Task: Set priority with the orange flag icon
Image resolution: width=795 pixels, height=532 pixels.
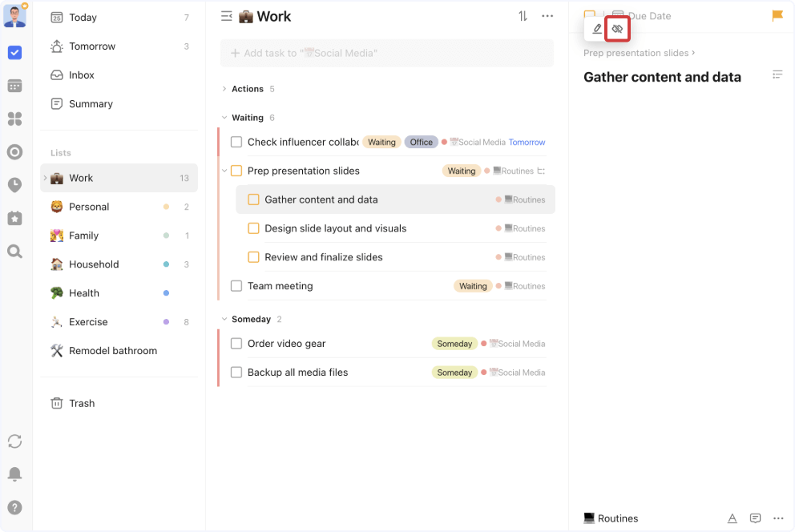Action: pyautogui.click(x=776, y=15)
